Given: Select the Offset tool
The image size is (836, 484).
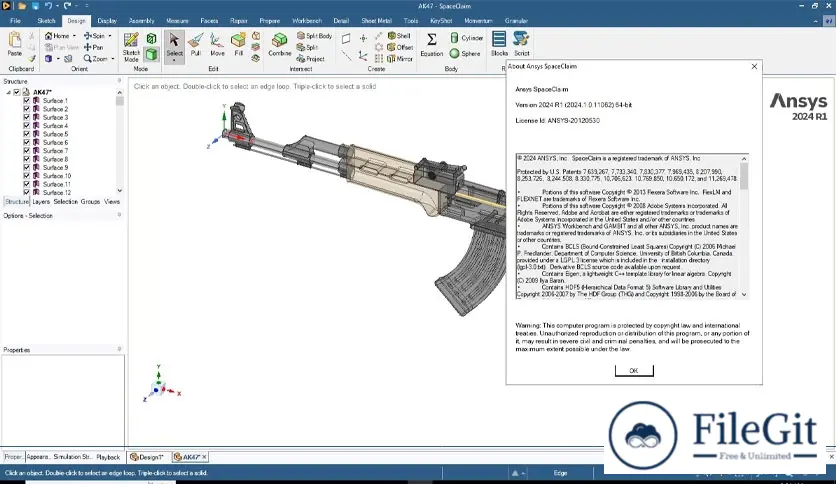Looking at the screenshot, I should 400,47.
